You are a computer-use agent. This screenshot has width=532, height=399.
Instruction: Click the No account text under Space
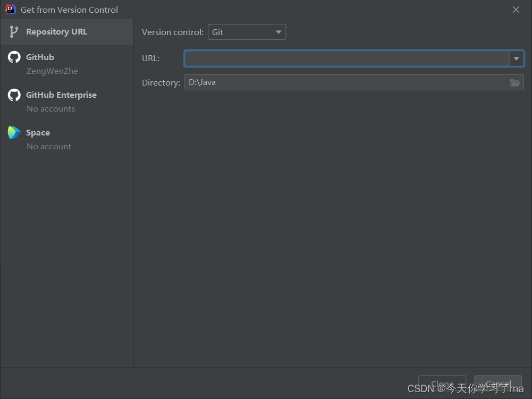(49, 147)
